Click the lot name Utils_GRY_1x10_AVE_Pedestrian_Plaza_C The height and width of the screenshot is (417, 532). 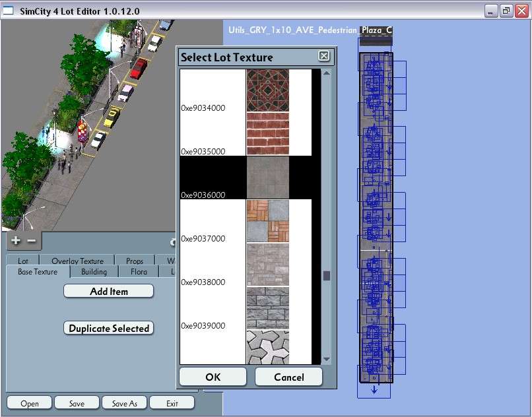coord(310,30)
